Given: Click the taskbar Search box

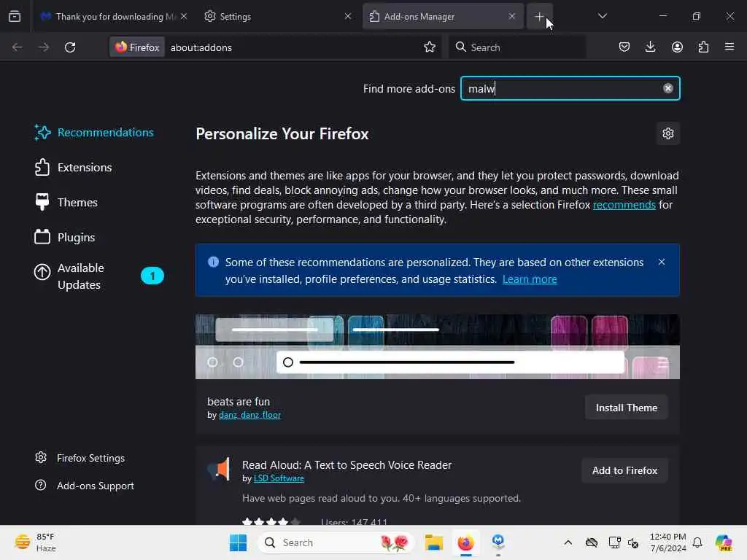Looking at the screenshot, I should pos(336,542).
